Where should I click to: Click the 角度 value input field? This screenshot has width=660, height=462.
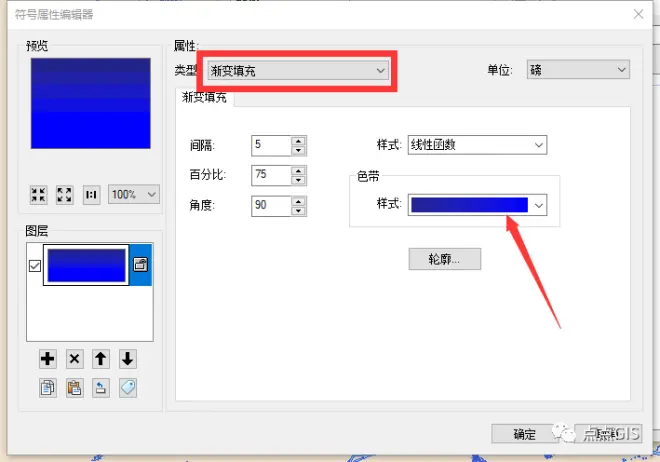(x=271, y=206)
